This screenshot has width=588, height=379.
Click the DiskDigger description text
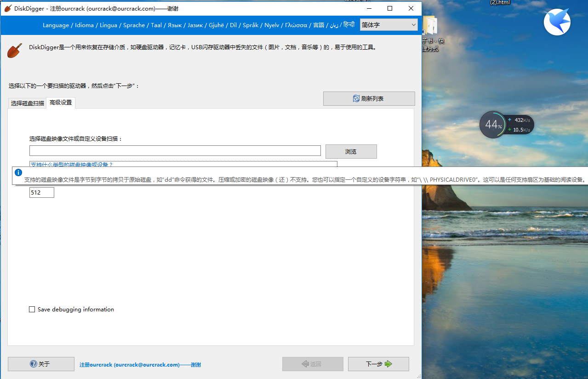[203, 47]
